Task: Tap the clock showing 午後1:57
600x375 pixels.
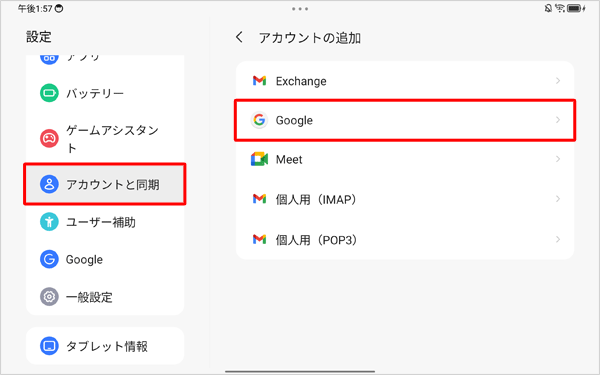Action: [35, 8]
